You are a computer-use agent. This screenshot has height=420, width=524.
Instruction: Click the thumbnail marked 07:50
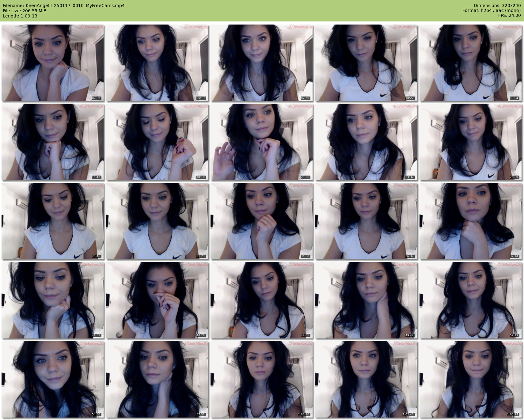pyautogui.click(x=262, y=63)
